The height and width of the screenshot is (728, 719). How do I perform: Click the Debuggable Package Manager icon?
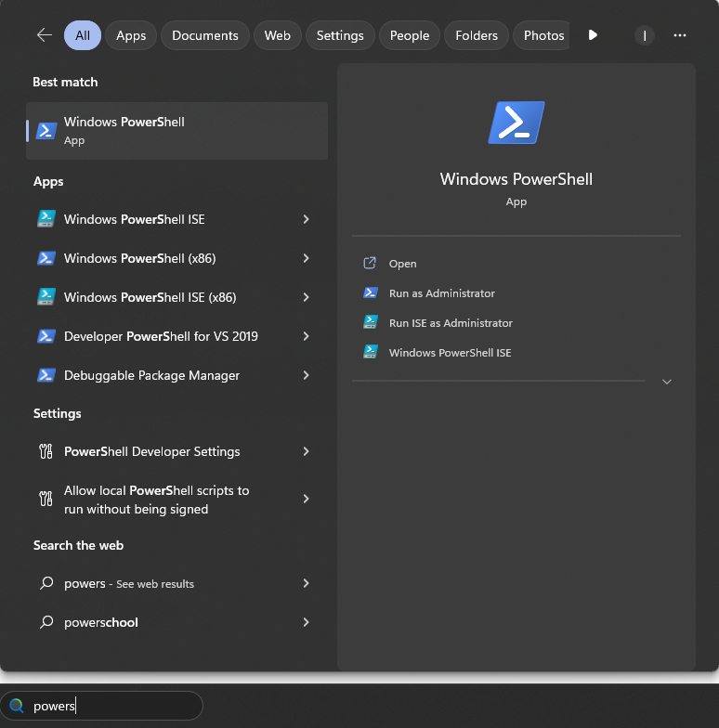coord(46,375)
